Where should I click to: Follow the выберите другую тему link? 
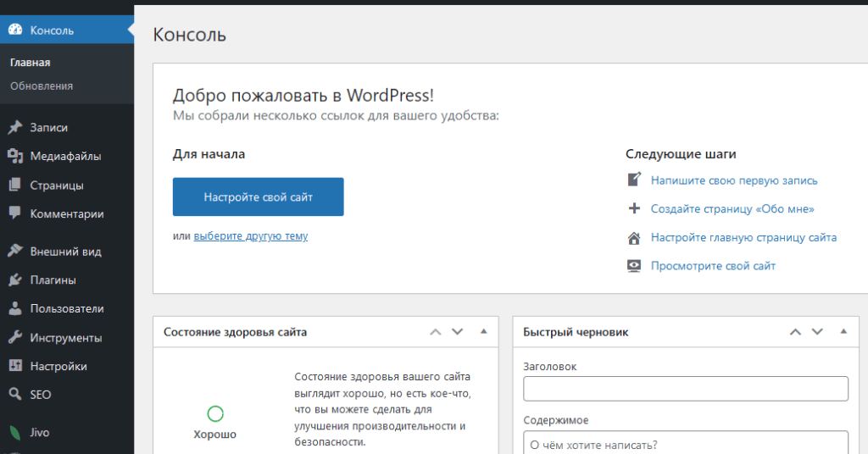[251, 236]
